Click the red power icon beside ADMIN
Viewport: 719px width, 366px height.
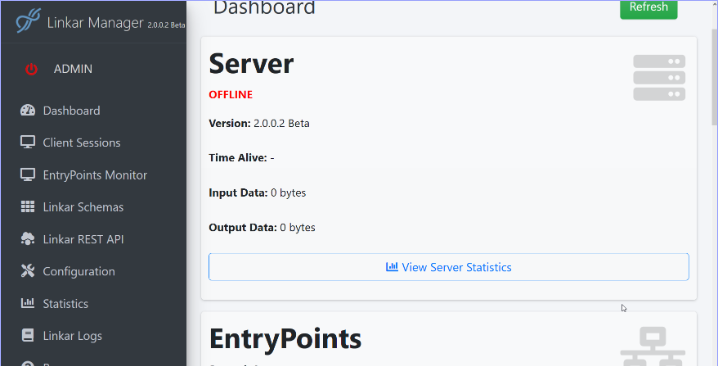(x=31, y=69)
